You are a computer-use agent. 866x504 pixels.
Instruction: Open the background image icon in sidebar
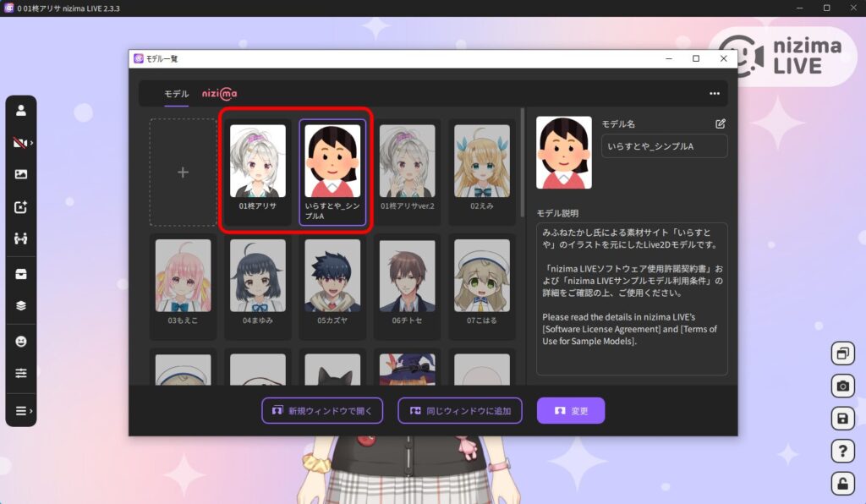point(21,174)
